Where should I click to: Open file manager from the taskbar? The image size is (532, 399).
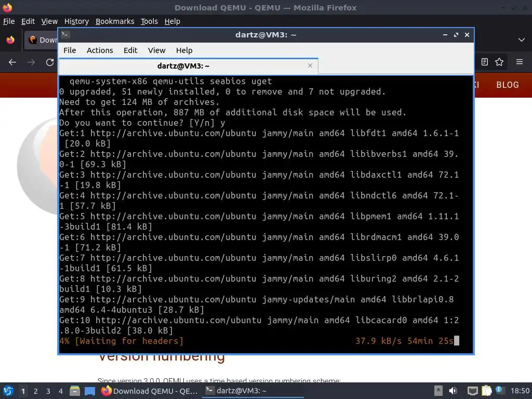point(75,391)
